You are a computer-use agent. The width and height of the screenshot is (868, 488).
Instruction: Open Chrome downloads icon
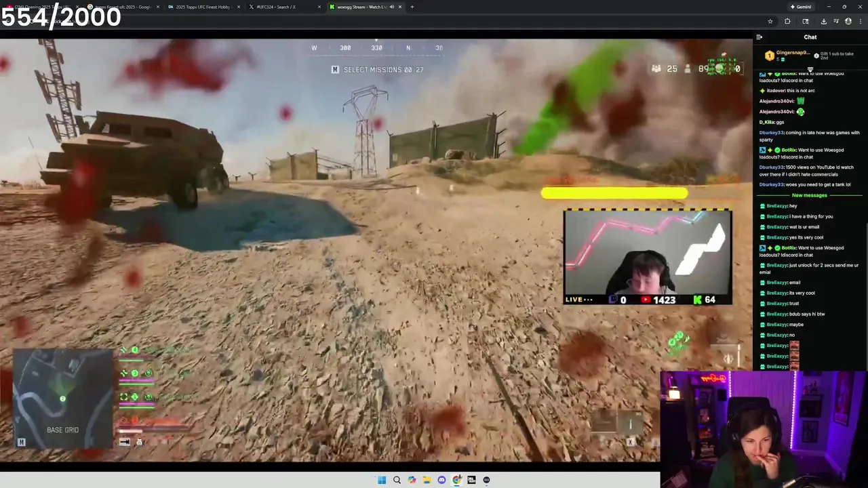(823, 21)
